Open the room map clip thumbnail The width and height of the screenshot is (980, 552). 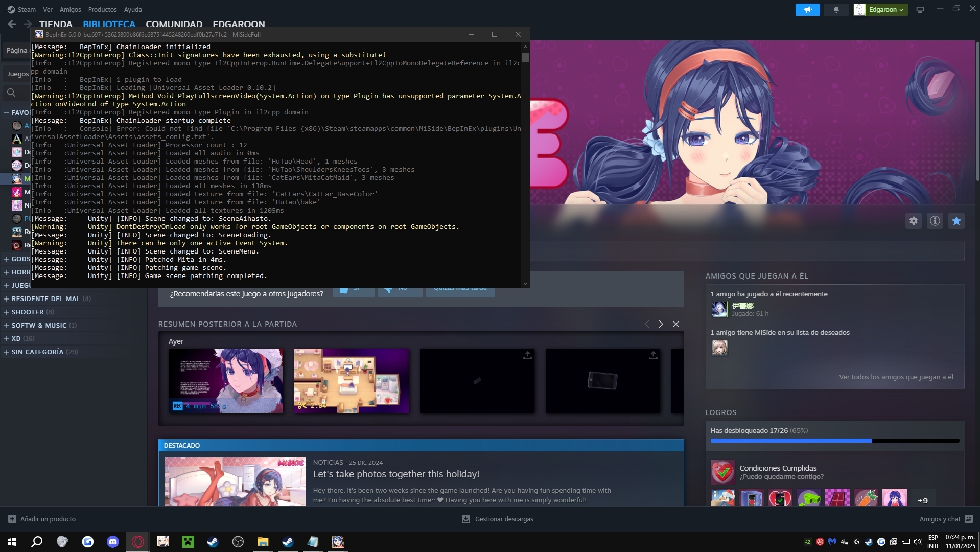click(352, 381)
